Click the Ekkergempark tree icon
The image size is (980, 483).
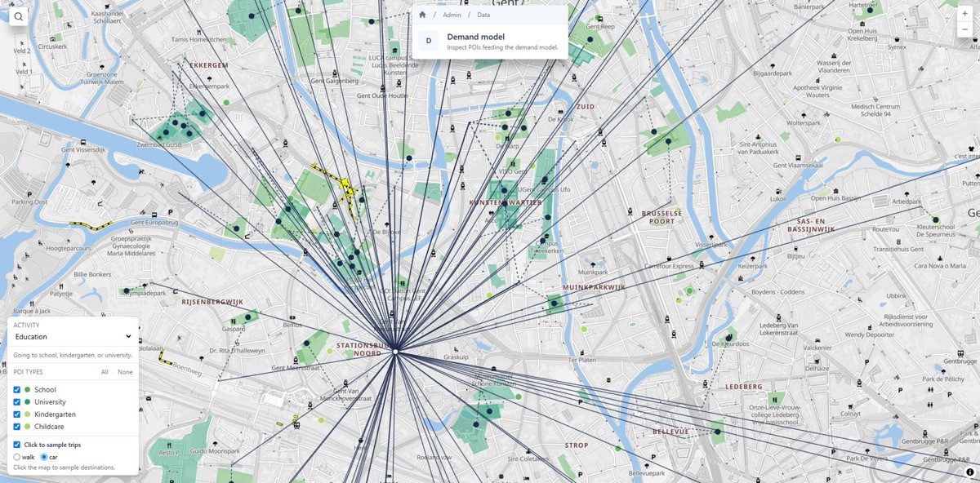pyautogui.click(x=211, y=78)
